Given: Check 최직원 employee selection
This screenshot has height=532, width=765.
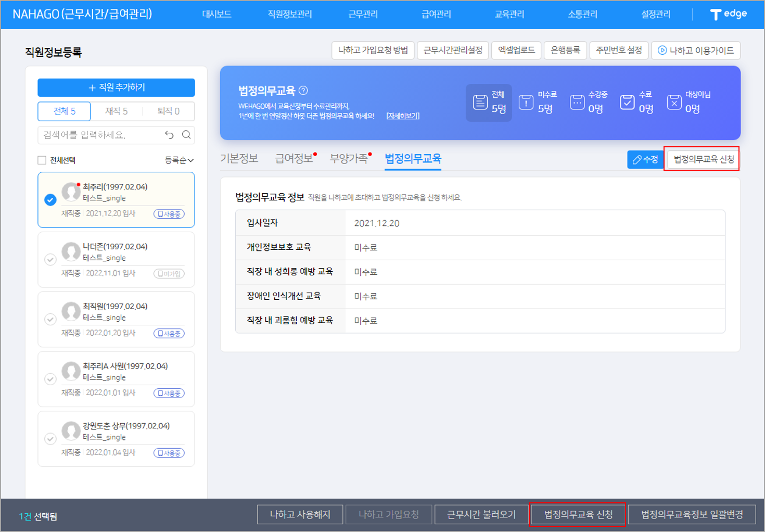Looking at the screenshot, I should (x=50, y=319).
